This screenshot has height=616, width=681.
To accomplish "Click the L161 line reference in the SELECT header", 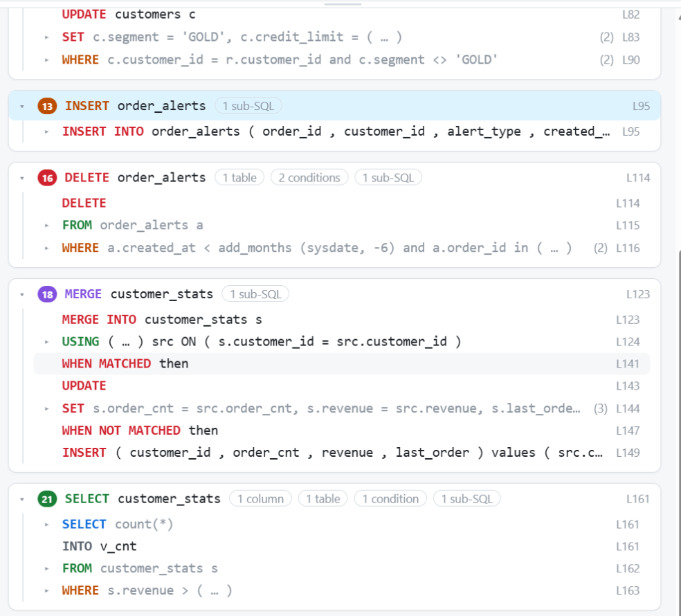I will coord(638,499).
